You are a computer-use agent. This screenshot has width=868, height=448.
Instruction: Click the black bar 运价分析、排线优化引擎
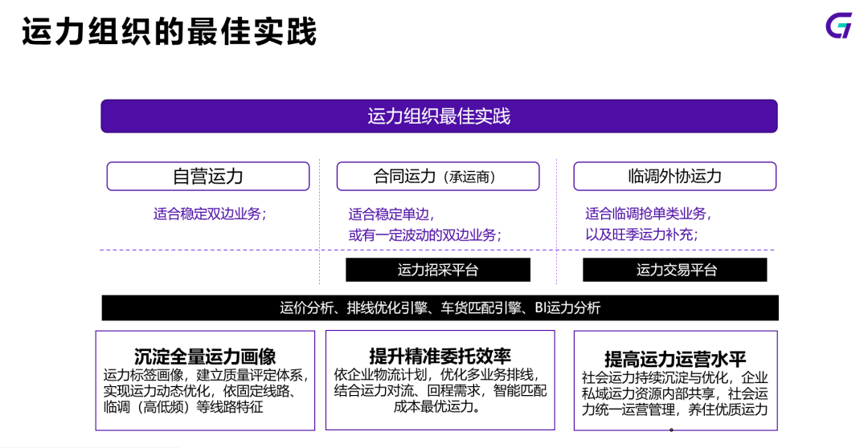tap(440, 307)
